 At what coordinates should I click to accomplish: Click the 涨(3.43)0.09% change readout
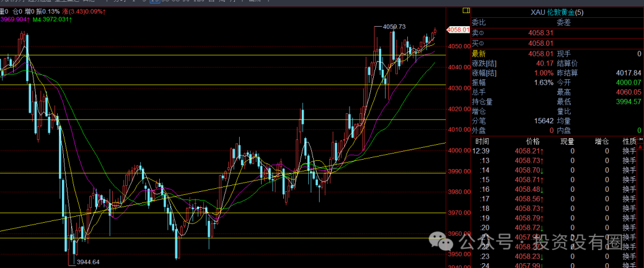pos(85,11)
